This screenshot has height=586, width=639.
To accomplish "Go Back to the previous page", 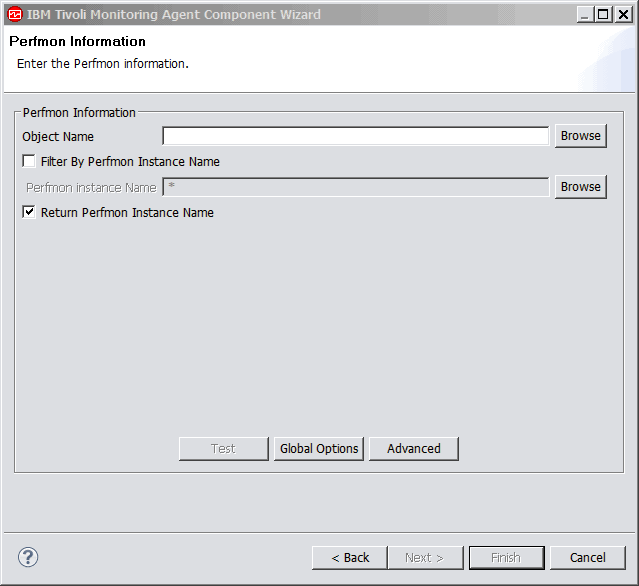I will click(350, 557).
